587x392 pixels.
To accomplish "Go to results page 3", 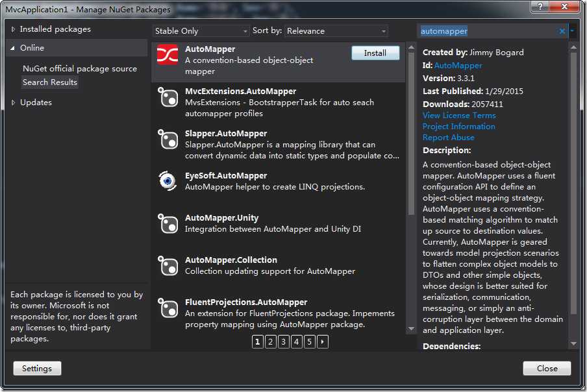I will pos(283,341).
